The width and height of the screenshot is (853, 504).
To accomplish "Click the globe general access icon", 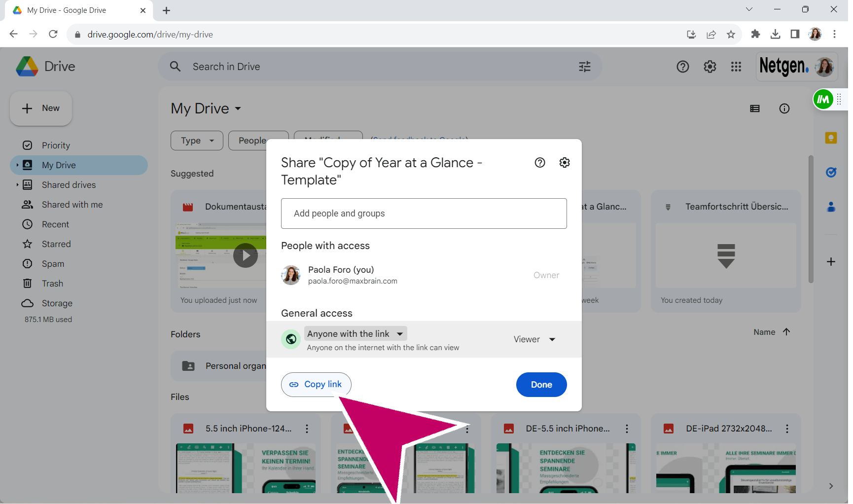I will 291,339.
